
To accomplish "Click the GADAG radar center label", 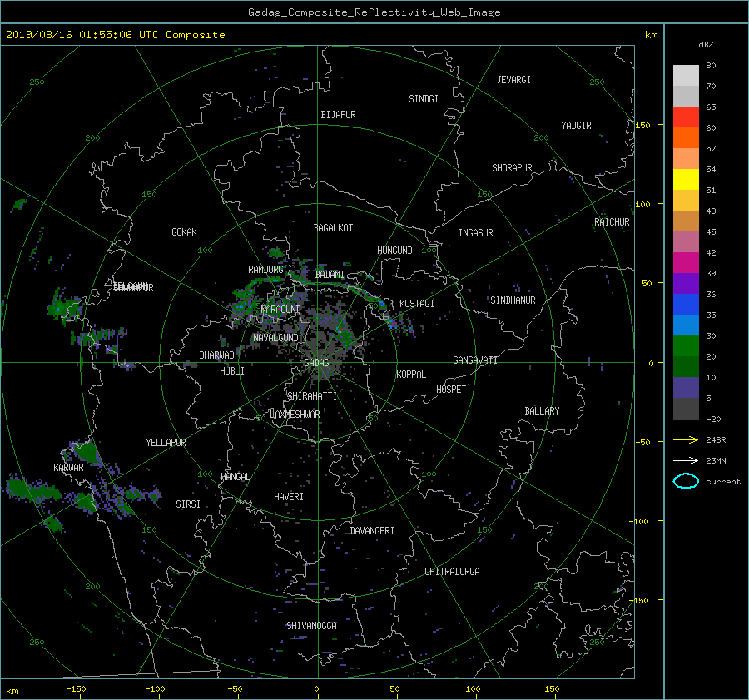I will (316, 363).
